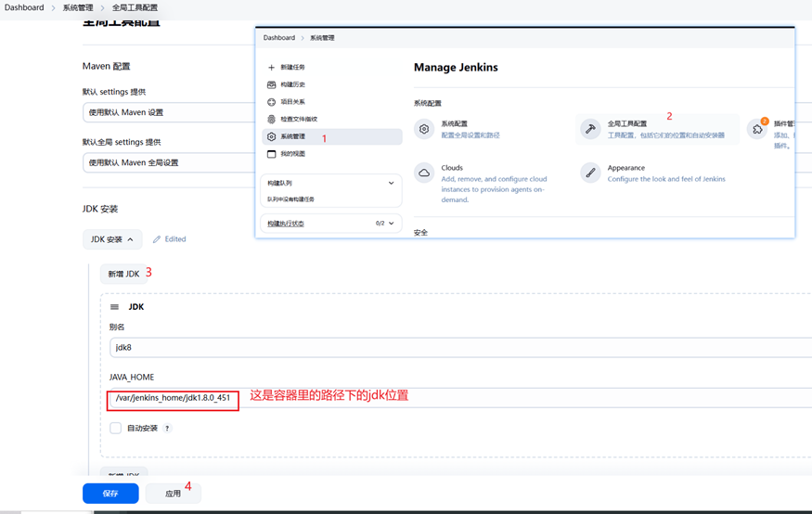Click the hammer icon for 全局工具配置
The width and height of the screenshot is (812, 514).
[x=590, y=129]
